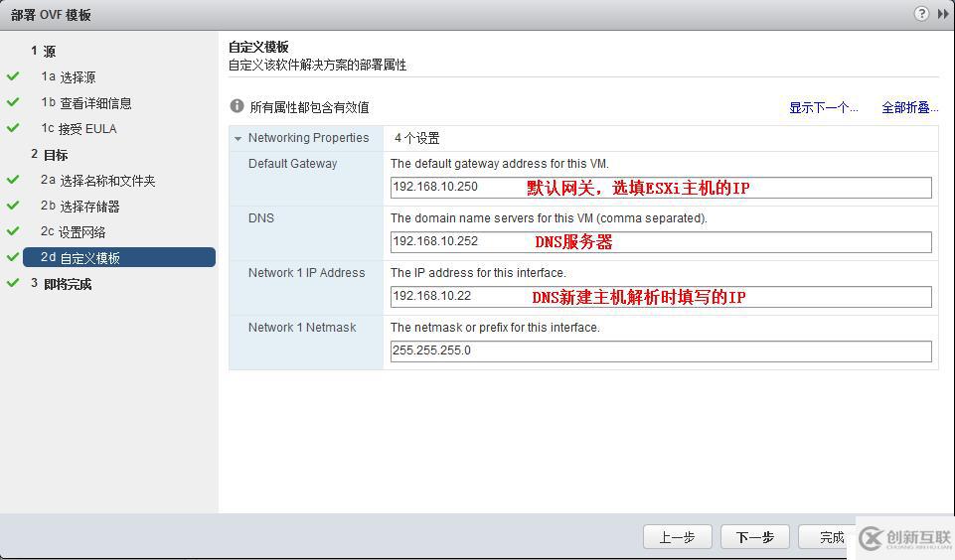Click text 'The default gateway address for this VM.'
955x560 pixels.
point(500,164)
